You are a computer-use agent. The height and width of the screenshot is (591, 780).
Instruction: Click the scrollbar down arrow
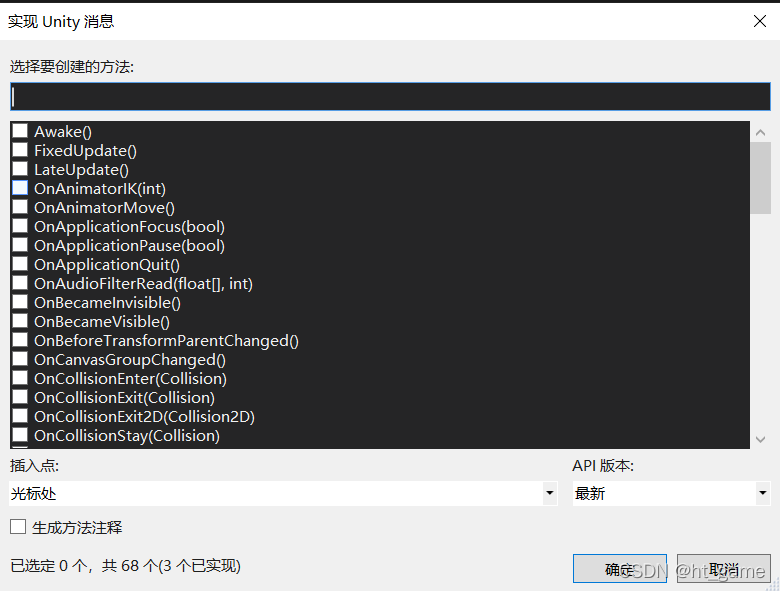[x=760, y=439]
